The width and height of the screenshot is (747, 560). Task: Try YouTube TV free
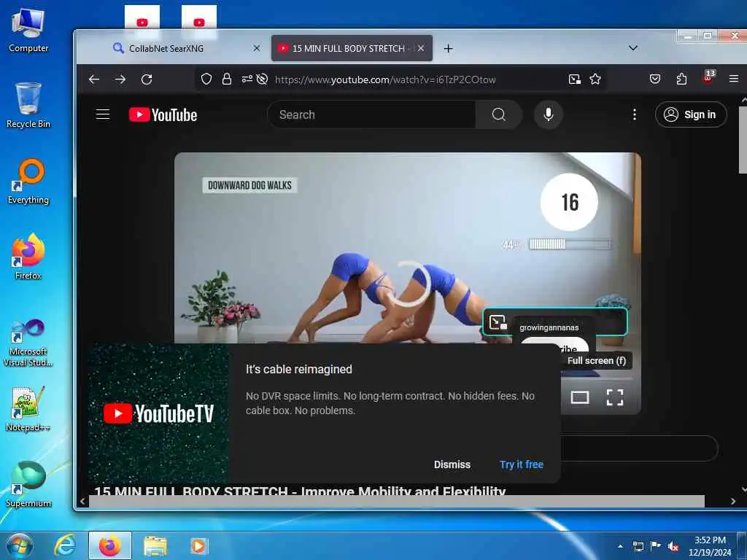(x=521, y=464)
